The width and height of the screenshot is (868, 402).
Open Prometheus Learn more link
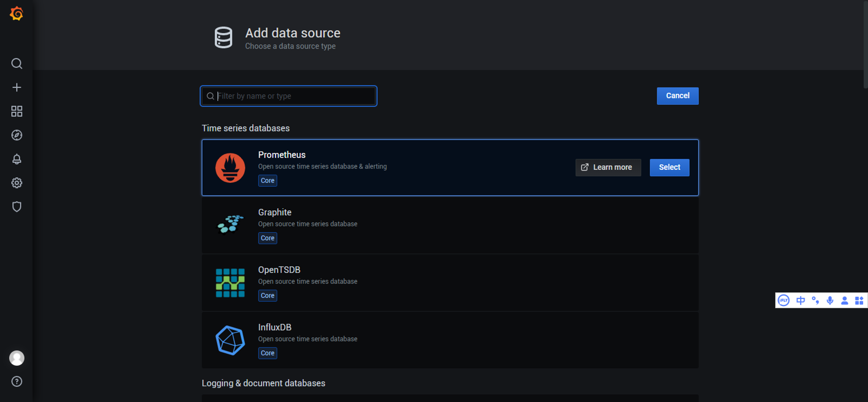tap(608, 168)
